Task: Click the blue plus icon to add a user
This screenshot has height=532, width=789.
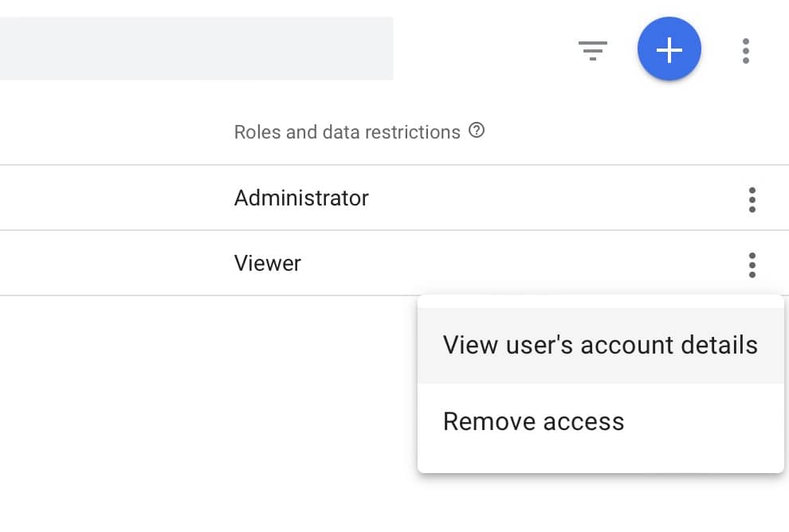Action: click(x=669, y=49)
